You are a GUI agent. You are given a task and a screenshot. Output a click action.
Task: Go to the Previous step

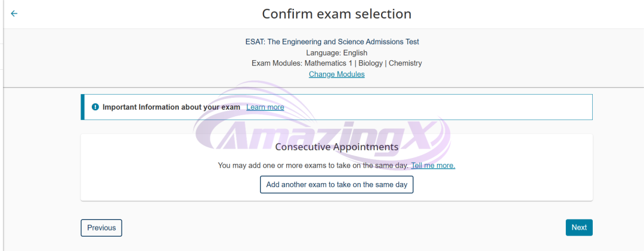(101, 228)
